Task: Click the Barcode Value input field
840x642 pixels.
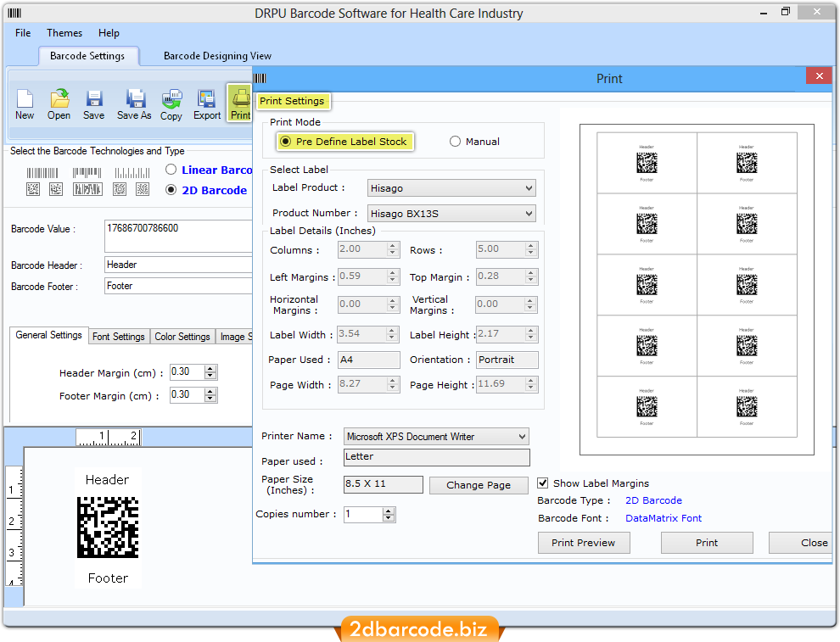Action: pyautogui.click(x=178, y=236)
